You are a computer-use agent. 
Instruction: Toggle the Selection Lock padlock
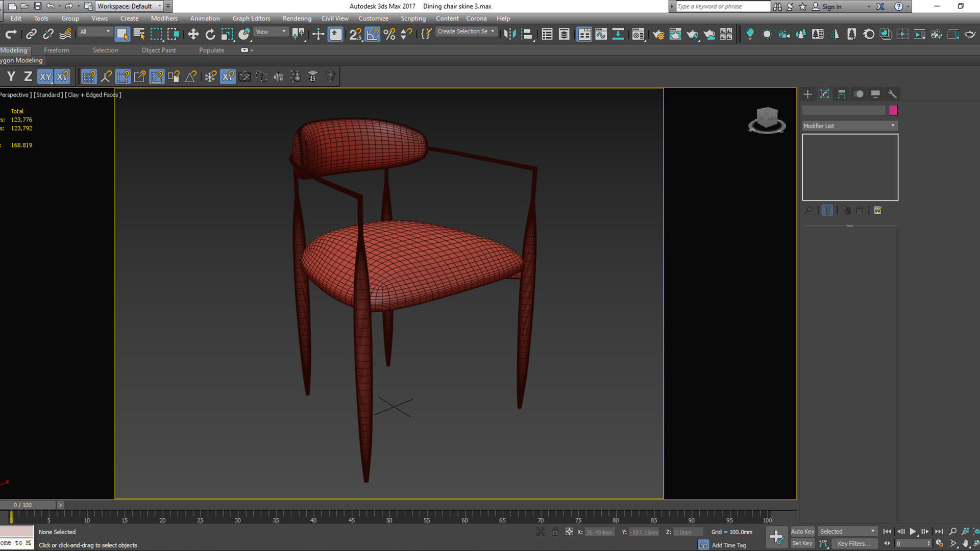coord(555,532)
